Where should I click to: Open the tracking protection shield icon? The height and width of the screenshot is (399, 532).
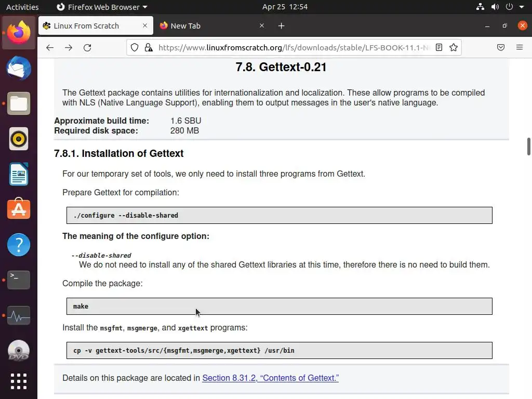tap(135, 47)
